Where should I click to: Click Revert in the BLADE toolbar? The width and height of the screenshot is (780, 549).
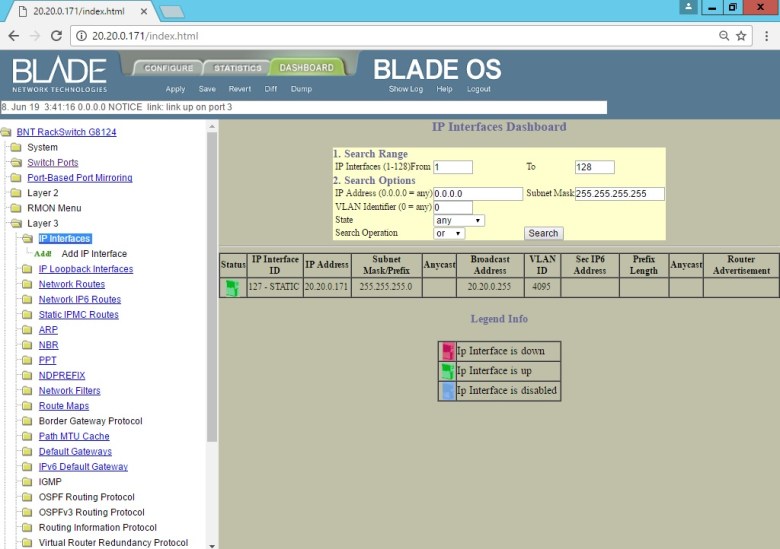click(x=240, y=89)
